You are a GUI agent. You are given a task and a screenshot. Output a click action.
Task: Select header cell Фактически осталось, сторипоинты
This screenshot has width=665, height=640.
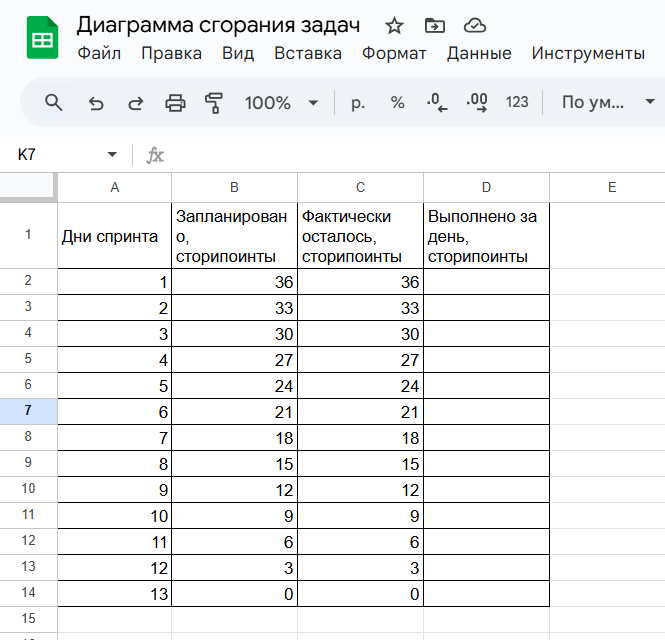tap(360, 236)
